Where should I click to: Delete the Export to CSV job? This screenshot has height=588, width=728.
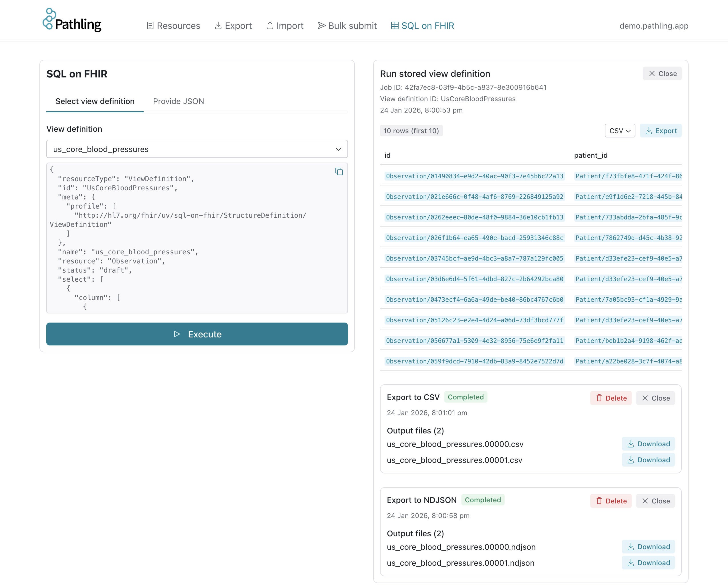click(611, 398)
